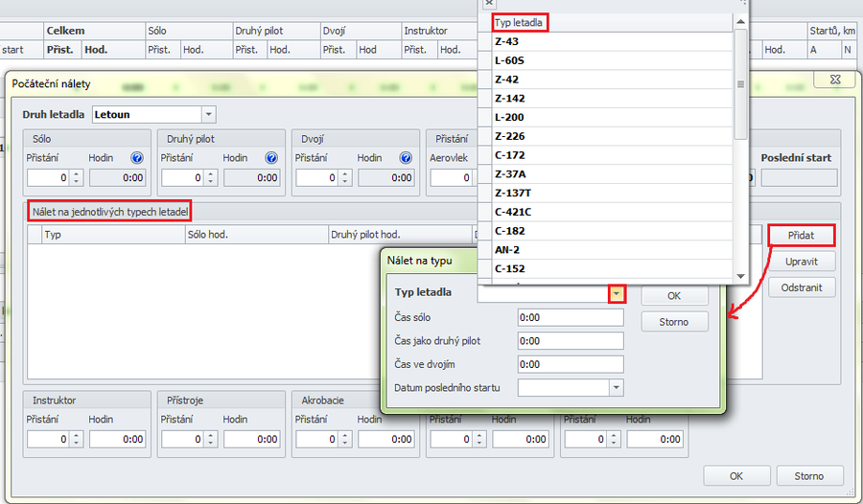Click help icon in Druhý pilot group
The image size is (863, 504).
click(271, 158)
